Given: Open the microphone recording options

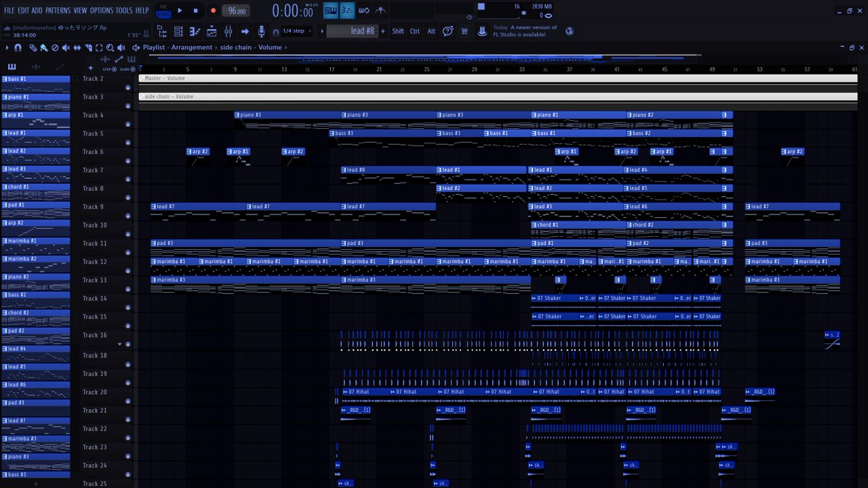Looking at the screenshot, I should 261,32.
